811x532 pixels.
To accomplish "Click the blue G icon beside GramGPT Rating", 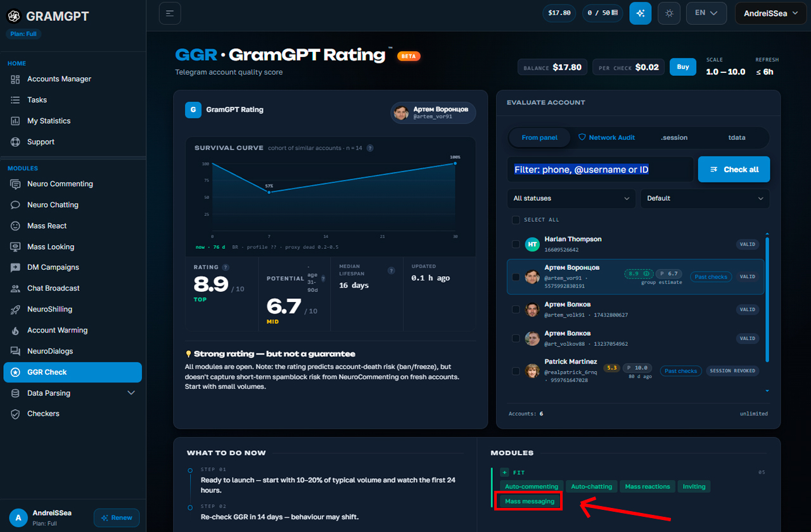I will 193,110.
